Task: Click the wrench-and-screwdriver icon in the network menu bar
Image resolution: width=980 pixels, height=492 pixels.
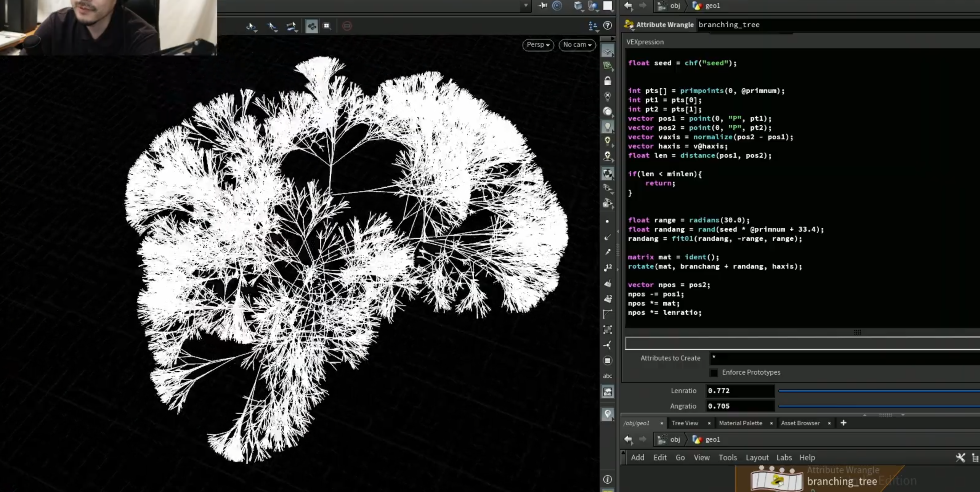Action: [960, 457]
